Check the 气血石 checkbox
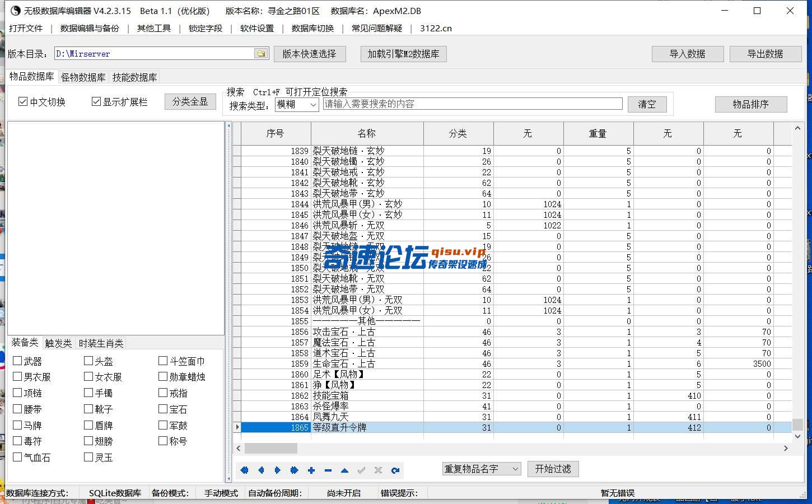The image size is (812, 504). tap(17, 457)
